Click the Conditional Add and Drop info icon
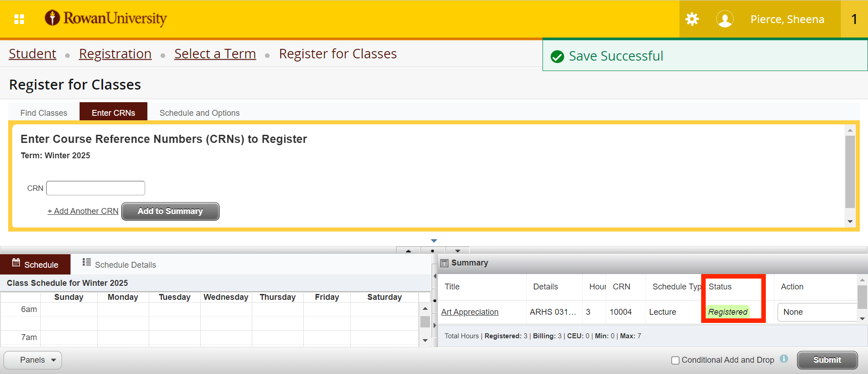The width and height of the screenshot is (868, 374). pyautogui.click(x=784, y=359)
